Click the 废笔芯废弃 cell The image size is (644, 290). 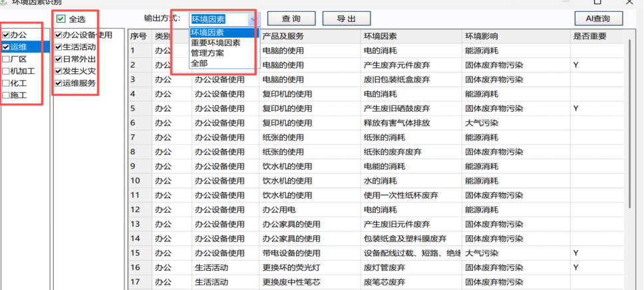pyautogui.click(x=411, y=282)
